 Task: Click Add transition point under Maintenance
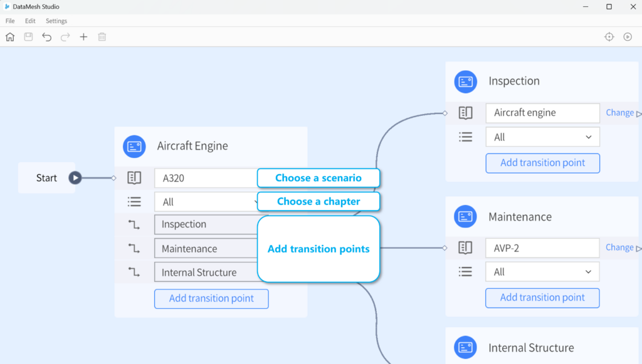pos(542,298)
